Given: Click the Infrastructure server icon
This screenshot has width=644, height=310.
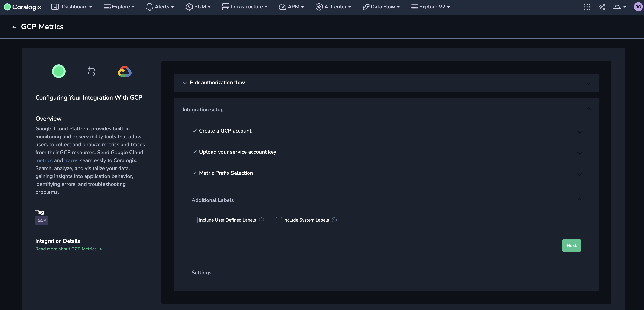Looking at the screenshot, I should coord(226,7).
